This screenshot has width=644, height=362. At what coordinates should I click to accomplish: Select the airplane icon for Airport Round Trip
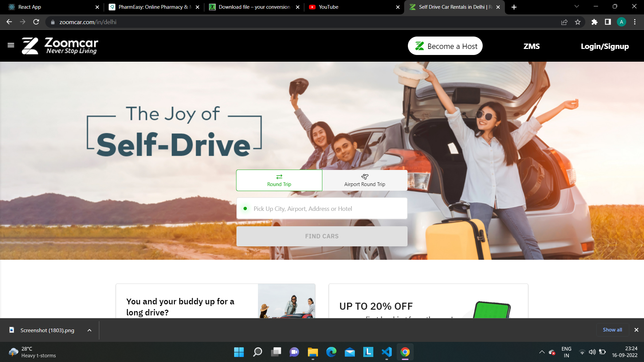pyautogui.click(x=365, y=177)
